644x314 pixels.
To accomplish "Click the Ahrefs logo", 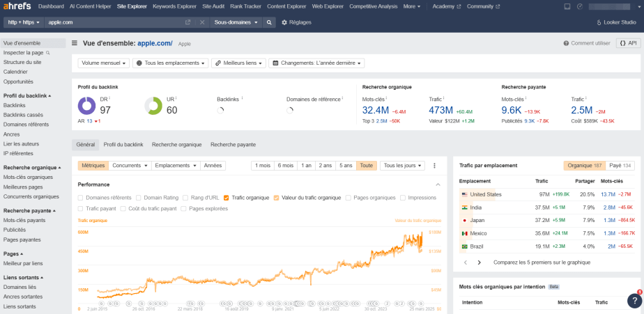I will [x=17, y=6].
